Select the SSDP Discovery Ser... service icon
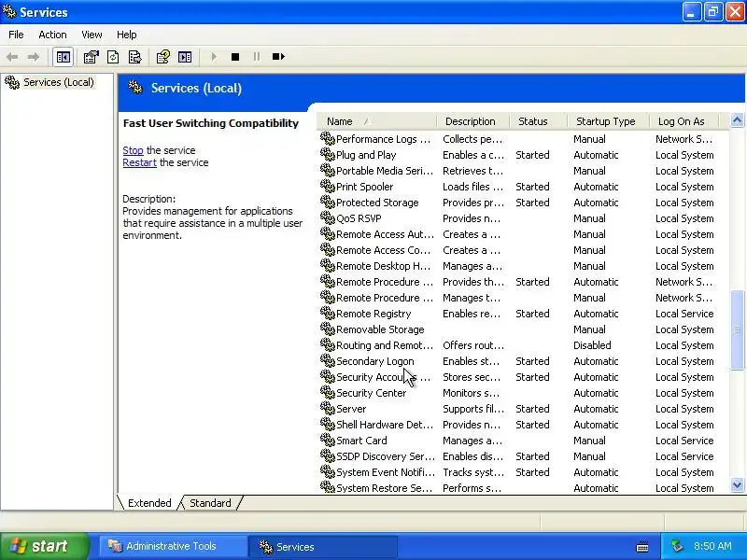 pyautogui.click(x=328, y=455)
